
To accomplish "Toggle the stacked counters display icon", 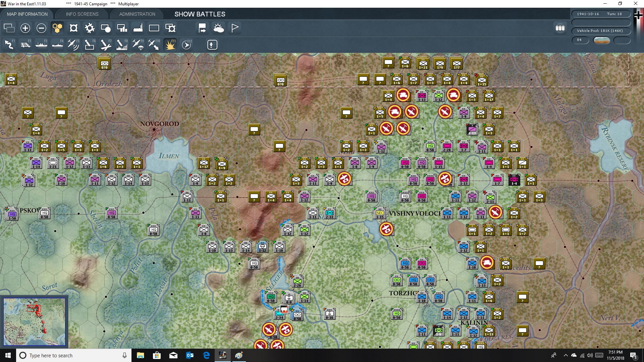I will (560, 28).
